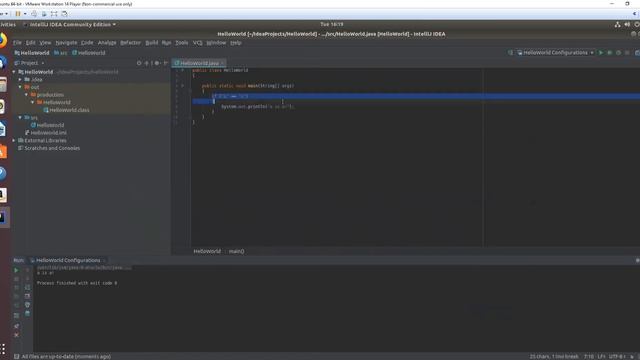Close the HelloWorld.java editor tab
The width and height of the screenshot is (640, 360).
222,63
